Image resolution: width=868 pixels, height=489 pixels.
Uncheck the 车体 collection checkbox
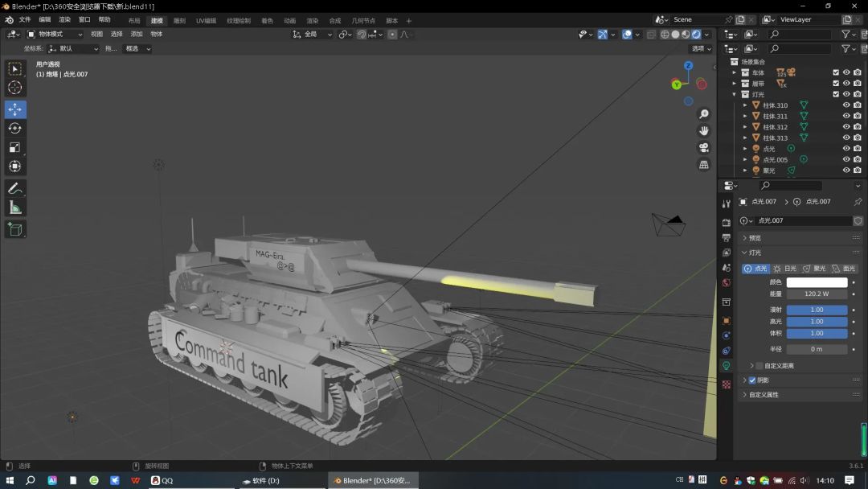pos(836,72)
